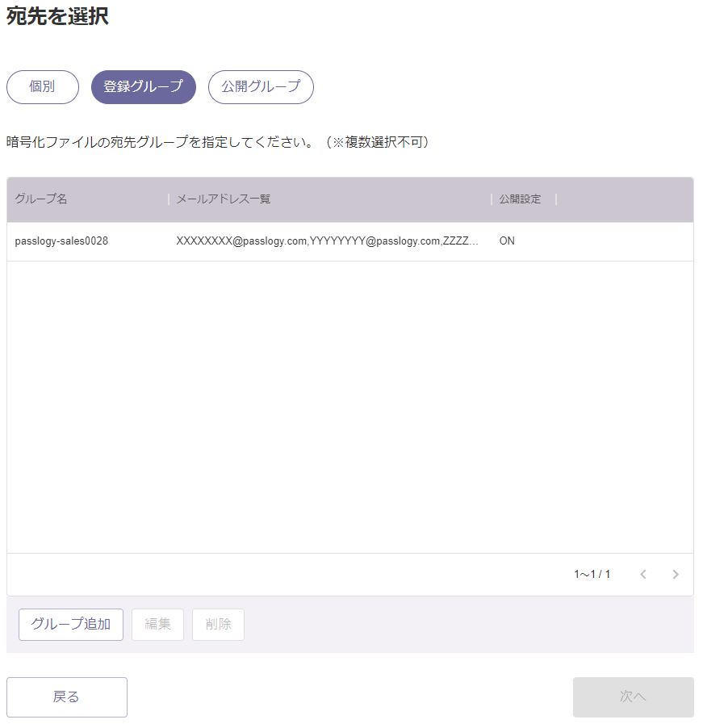Click the 戻る button
Screen dimensions: 703x728
coord(67,697)
